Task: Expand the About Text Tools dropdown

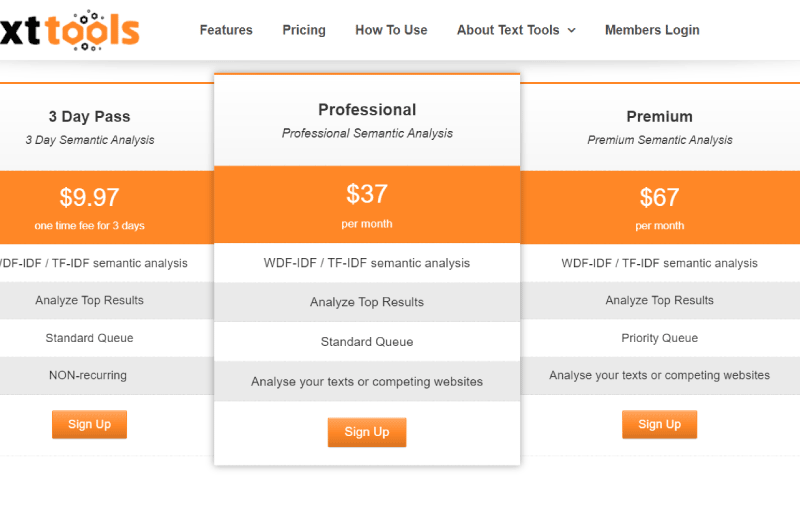Action: coord(516,30)
